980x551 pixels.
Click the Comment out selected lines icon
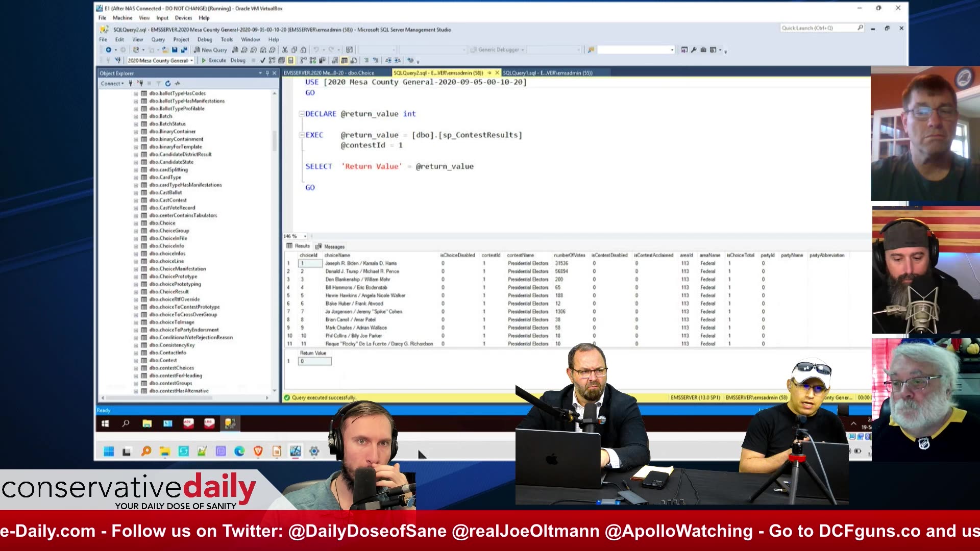pos(366,60)
